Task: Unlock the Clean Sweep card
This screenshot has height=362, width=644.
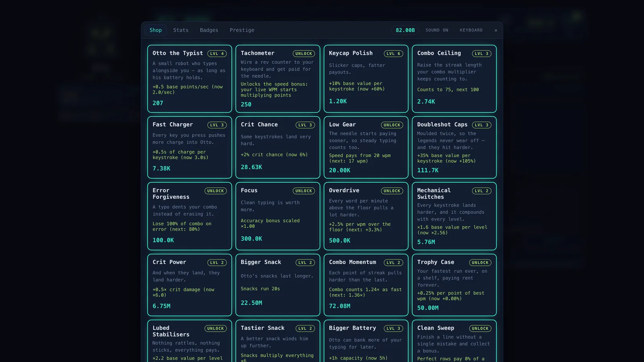Action: 454,341
